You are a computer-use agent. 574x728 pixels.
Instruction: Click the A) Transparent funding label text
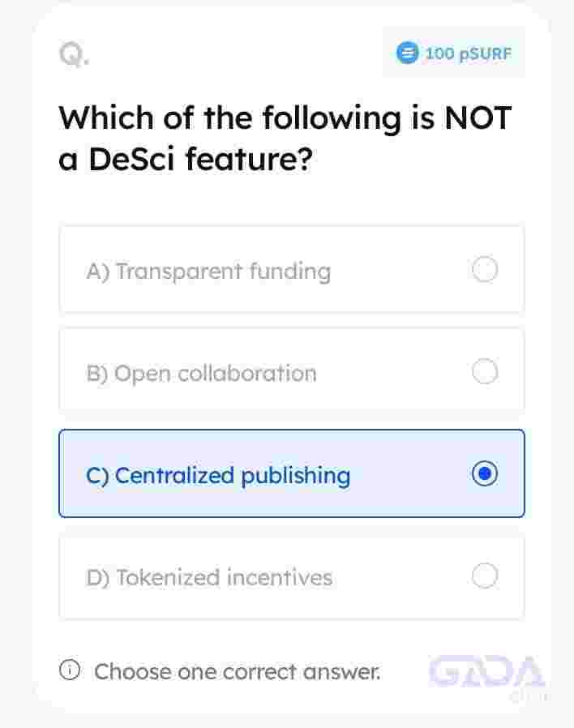pos(208,272)
